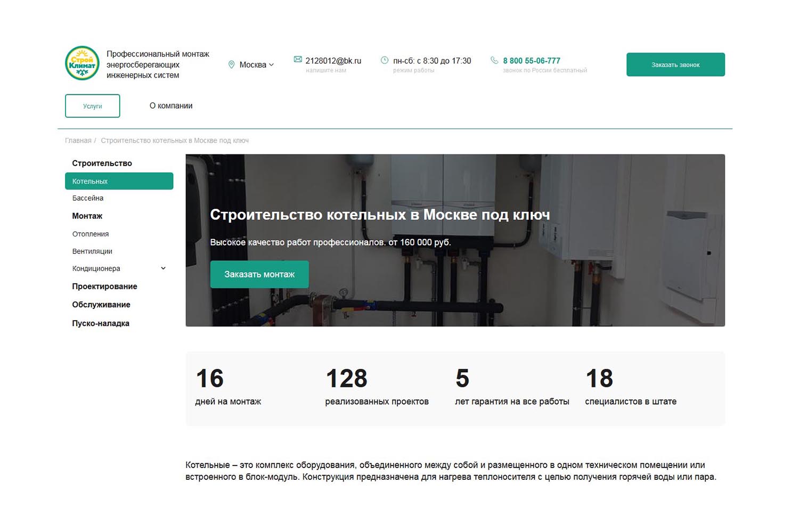The image size is (799, 532).
Task: Click the 5 лет гарантия statistic
Action: 512,387
